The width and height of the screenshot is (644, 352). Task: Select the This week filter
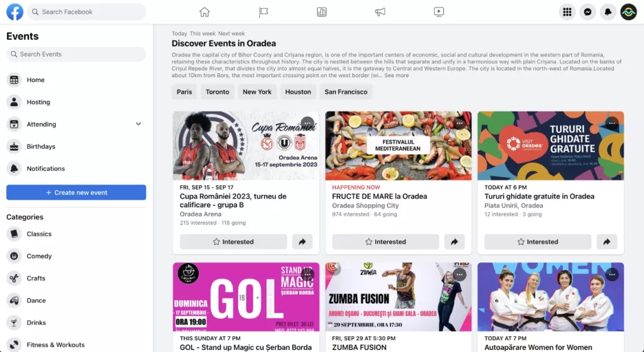[202, 34]
